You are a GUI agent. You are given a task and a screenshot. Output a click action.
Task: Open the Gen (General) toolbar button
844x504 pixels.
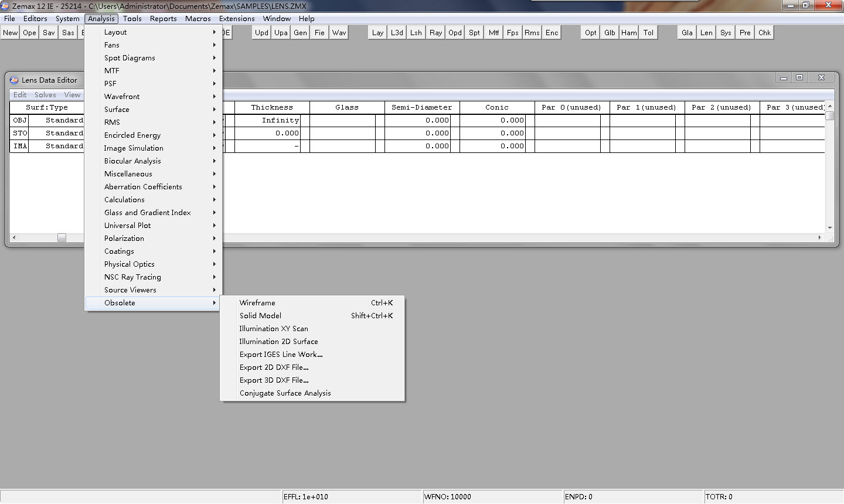pyautogui.click(x=301, y=33)
